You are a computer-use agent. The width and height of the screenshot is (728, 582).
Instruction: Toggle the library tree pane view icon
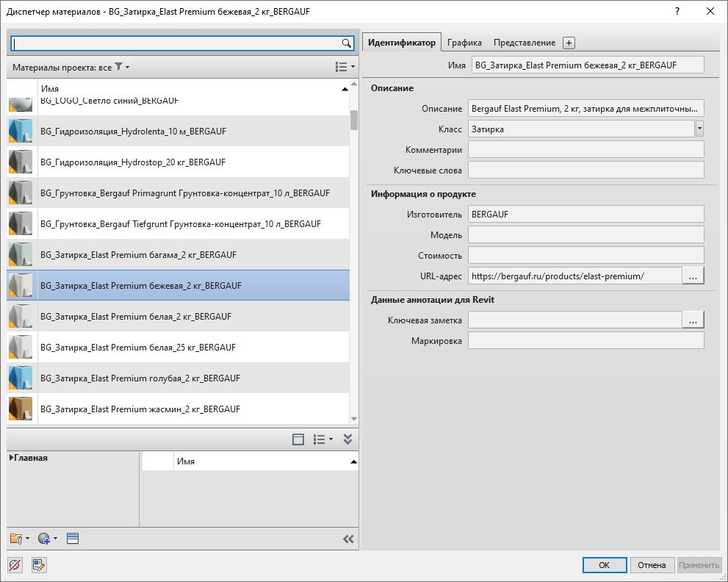[298, 439]
